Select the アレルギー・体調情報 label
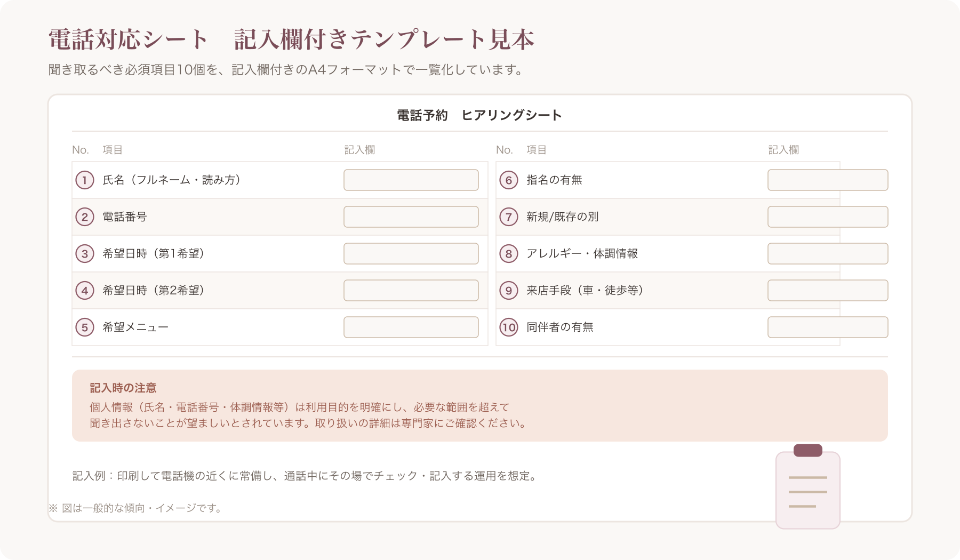Viewport: 960px width, 560px height. (582, 254)
